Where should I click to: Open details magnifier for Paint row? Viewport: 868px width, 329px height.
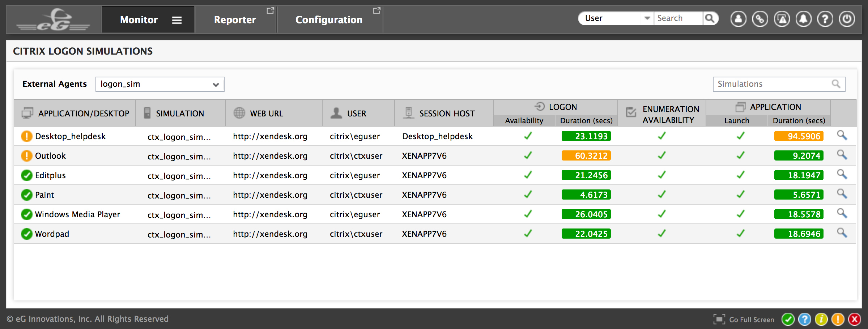pos(842,194)
